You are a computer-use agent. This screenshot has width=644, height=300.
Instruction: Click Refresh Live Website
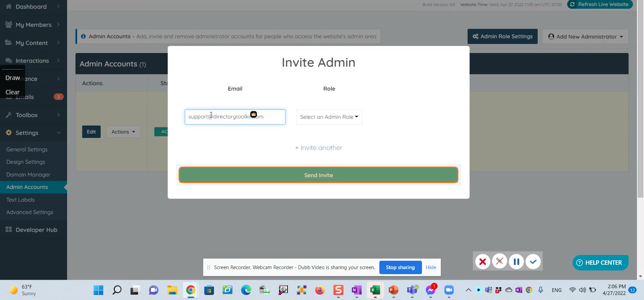[600, 4]
